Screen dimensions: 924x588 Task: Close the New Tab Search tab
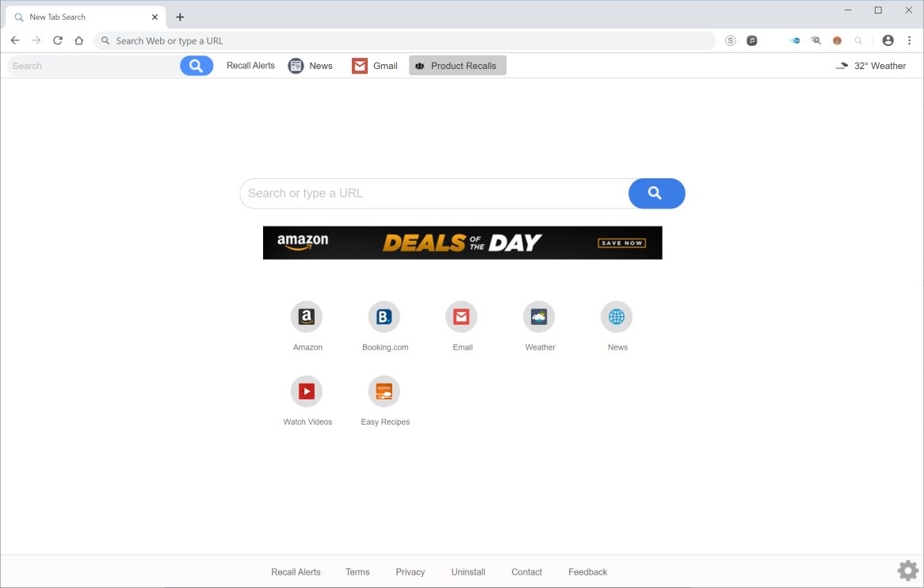tap(155, 17)
